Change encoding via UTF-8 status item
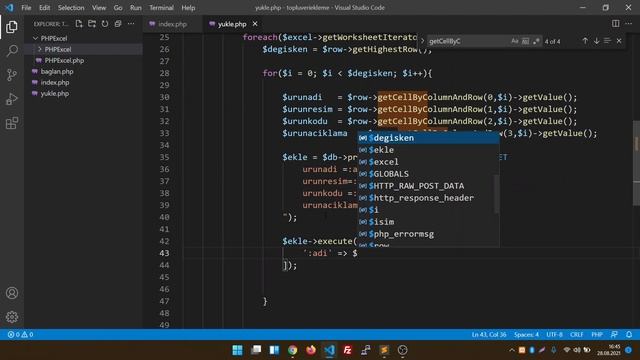The width and height of the screenshot is (640, 360). point(554,335)
